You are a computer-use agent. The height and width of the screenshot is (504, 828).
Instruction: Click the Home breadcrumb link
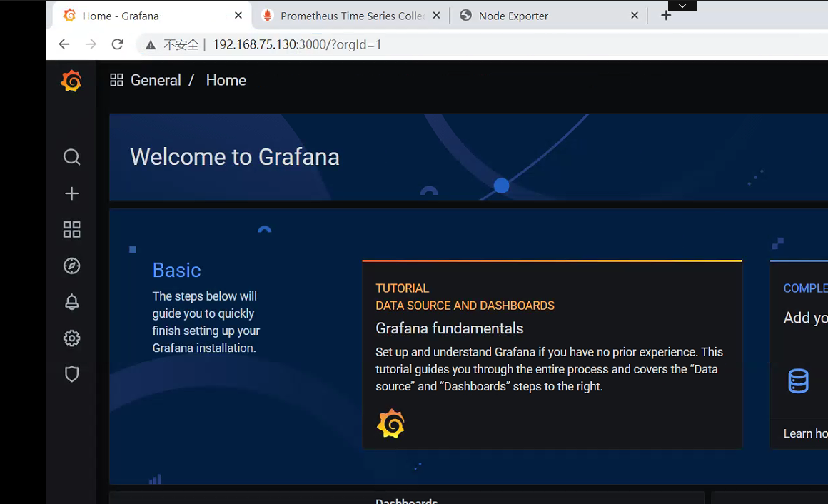[226, 81]
